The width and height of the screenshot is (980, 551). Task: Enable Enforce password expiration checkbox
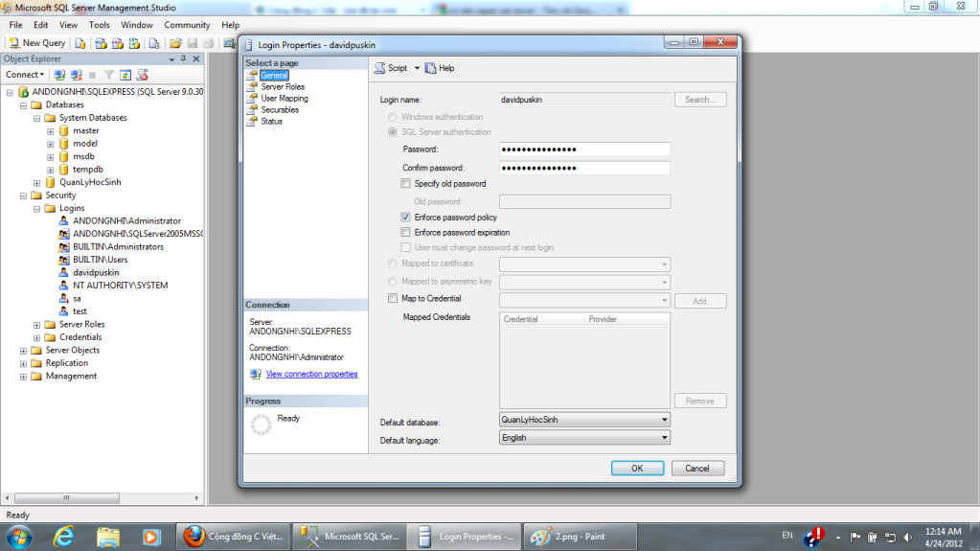point(406,232)
